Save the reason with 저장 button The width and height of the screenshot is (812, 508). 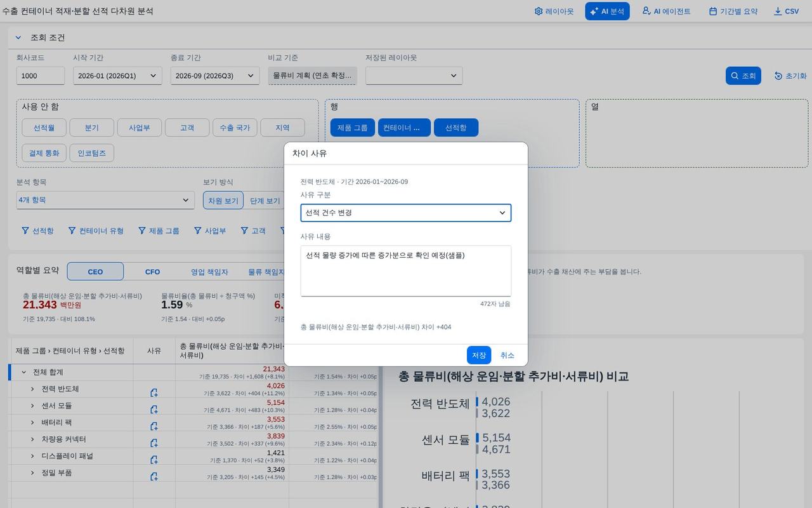(479, 355)
